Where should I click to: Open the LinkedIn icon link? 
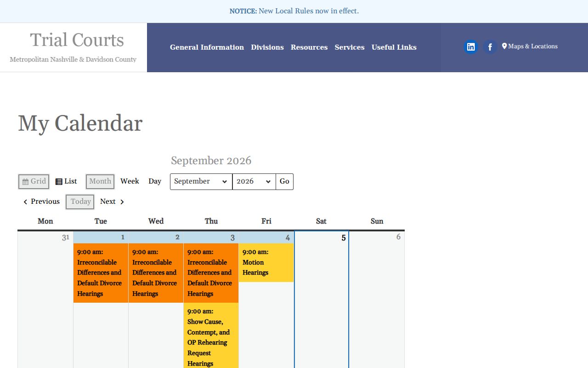[x=471, y=47]
